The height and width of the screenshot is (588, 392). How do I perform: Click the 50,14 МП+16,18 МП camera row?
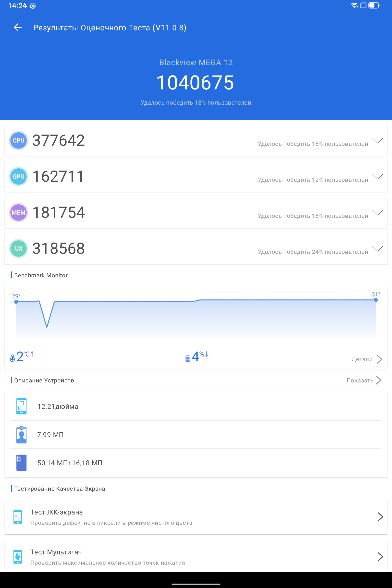tap(196, 463)
